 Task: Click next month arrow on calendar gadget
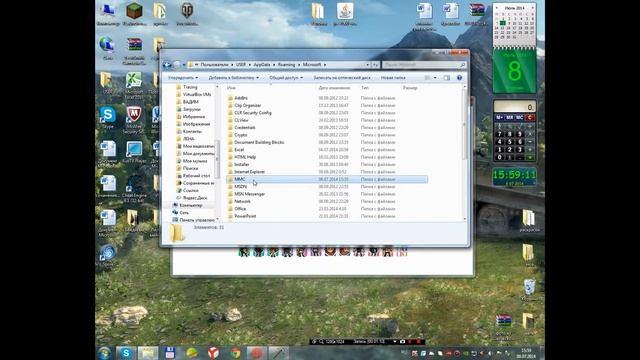(533, 8)
